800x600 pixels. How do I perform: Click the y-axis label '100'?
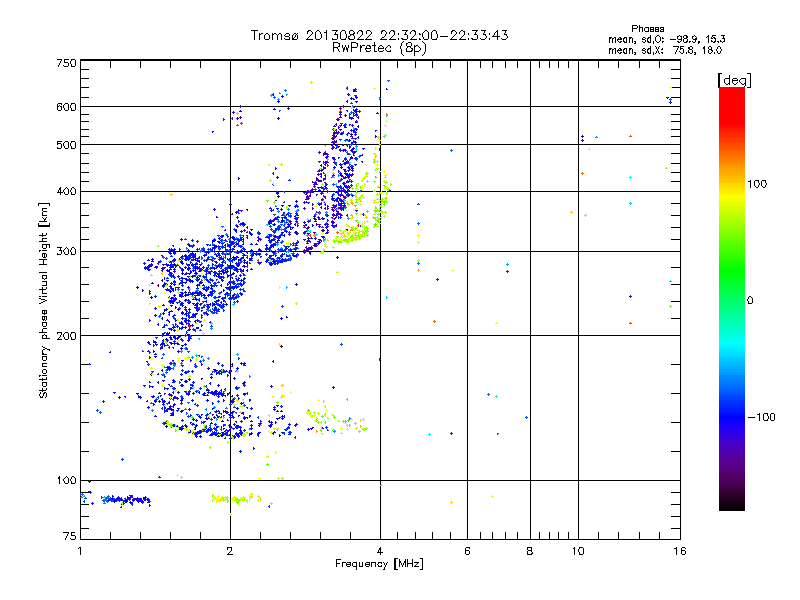click(x=66, y=481)
